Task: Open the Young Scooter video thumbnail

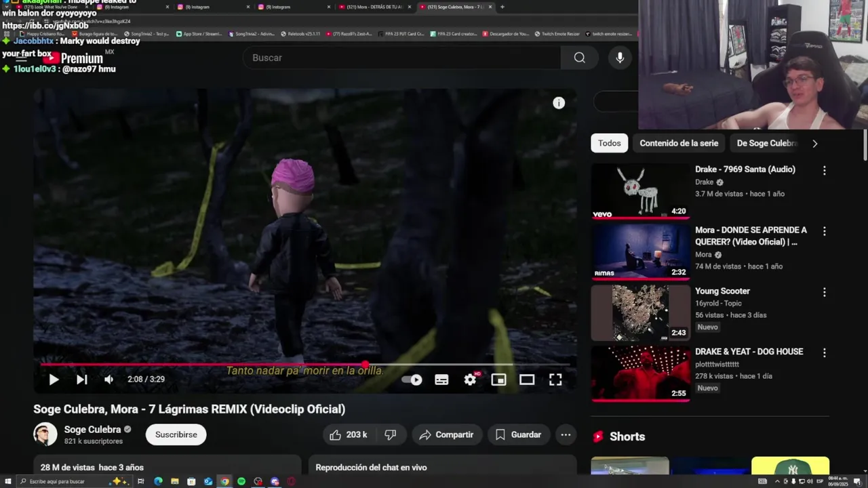Action: point(641,312)
